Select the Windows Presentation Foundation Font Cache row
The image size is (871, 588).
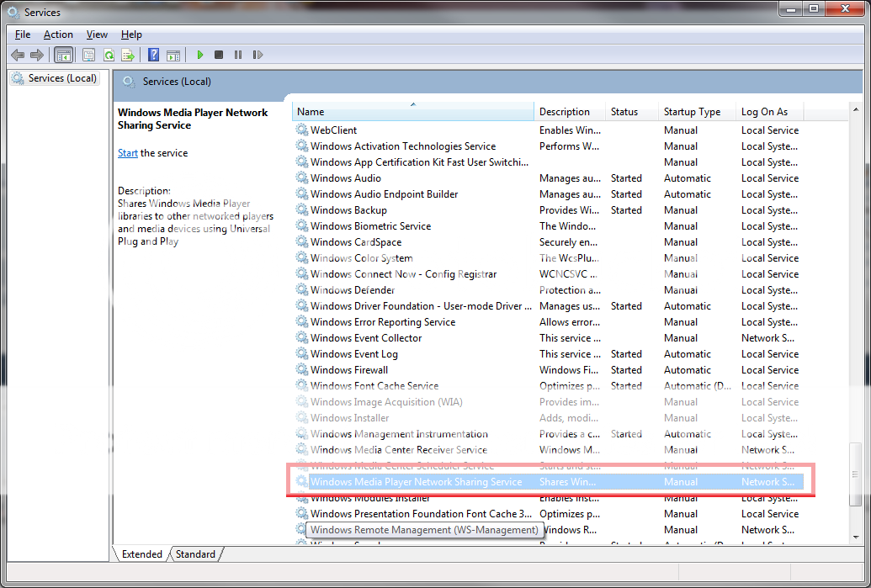point(548,514)
